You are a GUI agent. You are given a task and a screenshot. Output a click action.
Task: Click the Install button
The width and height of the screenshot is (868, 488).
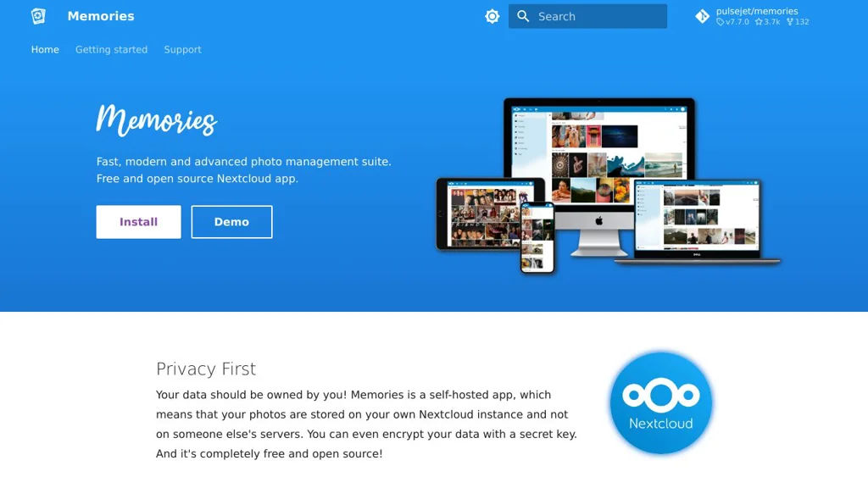coord(138,222)
